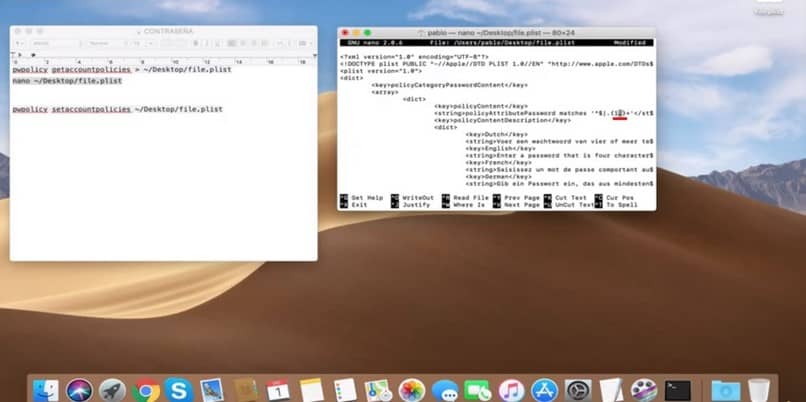806x402 pixels.
Task: Open Google Chrome from the Dock
Action: click(x=146, y=391)
